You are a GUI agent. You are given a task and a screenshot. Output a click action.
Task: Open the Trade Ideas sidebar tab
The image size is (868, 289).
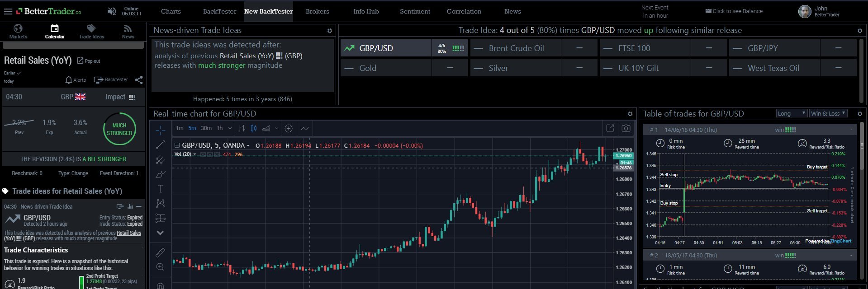pos(91,32)
